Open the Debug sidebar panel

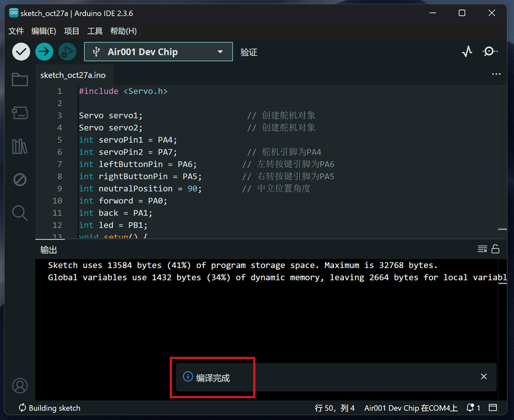20,180
